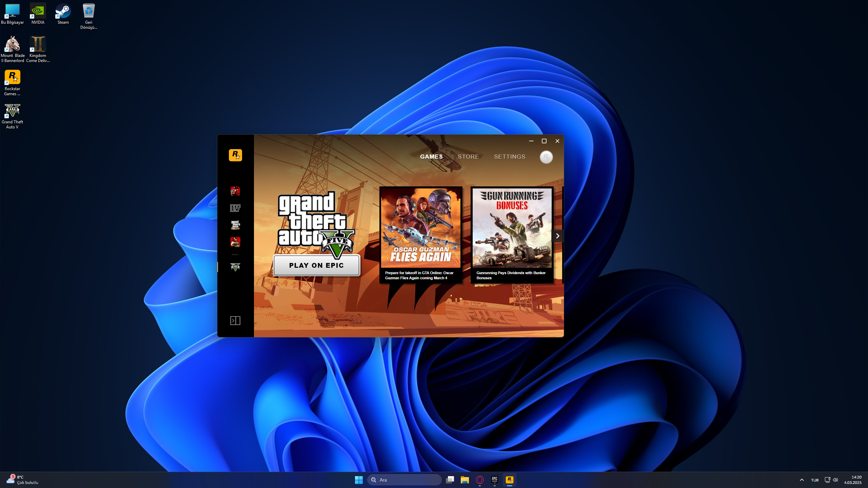The height and width of the screenshot is (488, 868).
Task: Open Opera browser from taskbar
Action: [479, 480]
